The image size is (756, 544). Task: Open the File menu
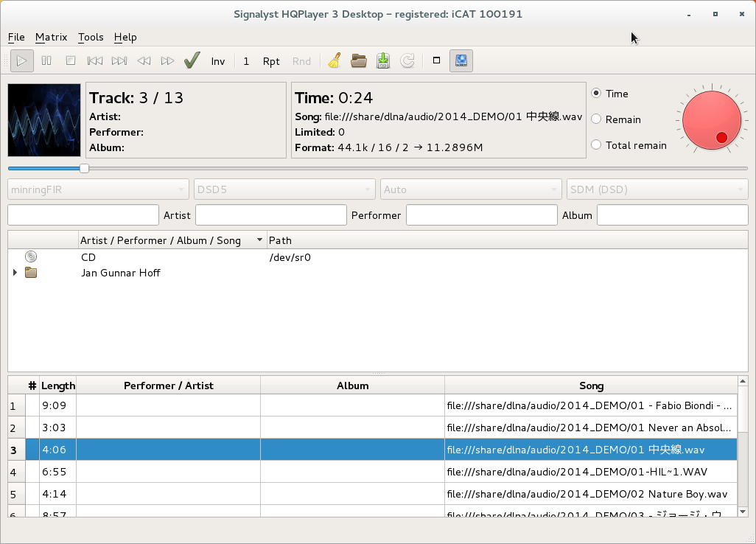pos(16,37)
